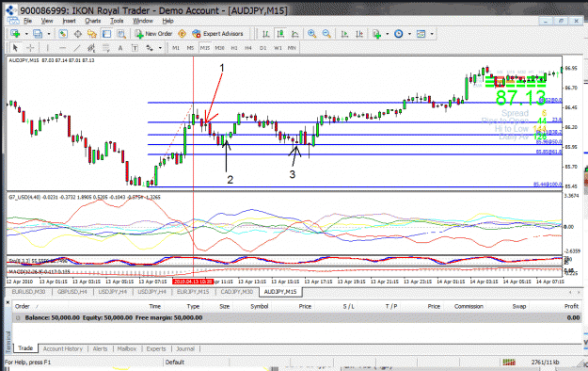Open the Help menu
Viewport: 588px width, 371px height.
167,21
